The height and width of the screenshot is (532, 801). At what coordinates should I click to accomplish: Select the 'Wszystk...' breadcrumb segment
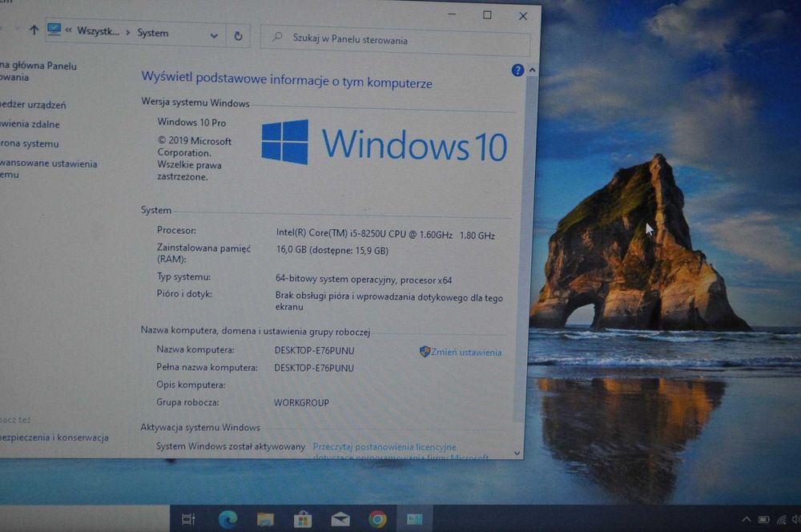98,31
